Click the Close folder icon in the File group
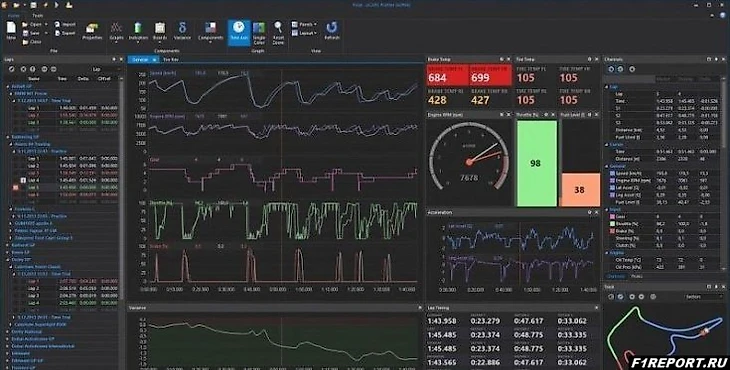Screen dimensions: 730x370 pos(25,42)
